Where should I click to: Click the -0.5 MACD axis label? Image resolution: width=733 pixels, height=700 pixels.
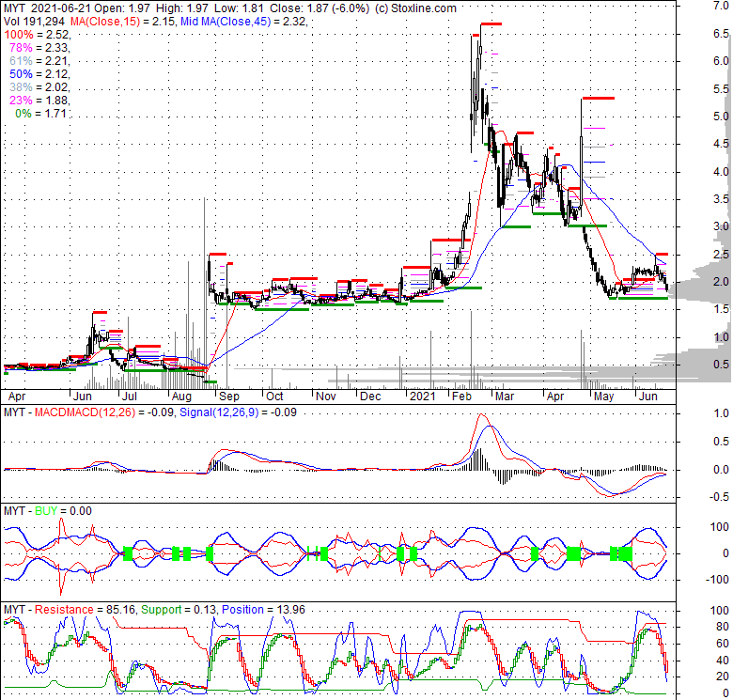719,497
